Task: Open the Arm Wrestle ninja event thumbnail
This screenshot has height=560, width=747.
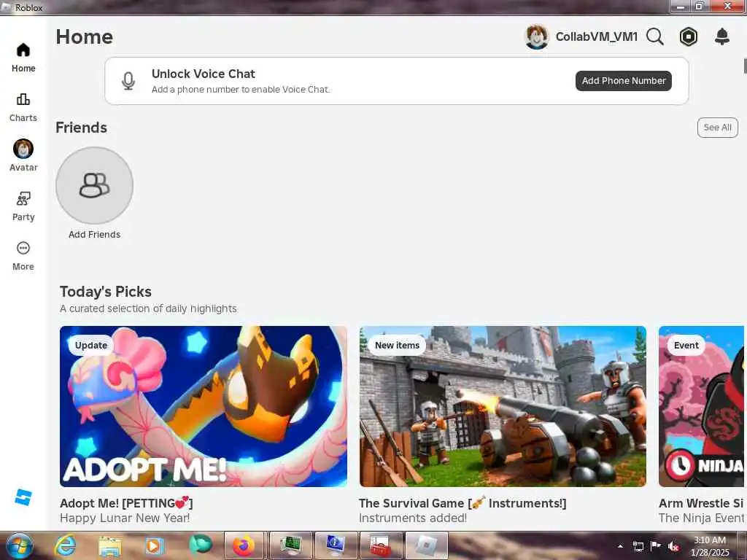Action: 701,406
